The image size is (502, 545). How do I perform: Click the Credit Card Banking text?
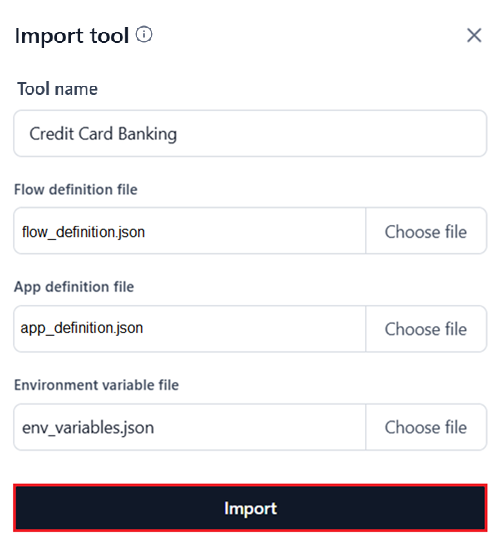[103, 134]
